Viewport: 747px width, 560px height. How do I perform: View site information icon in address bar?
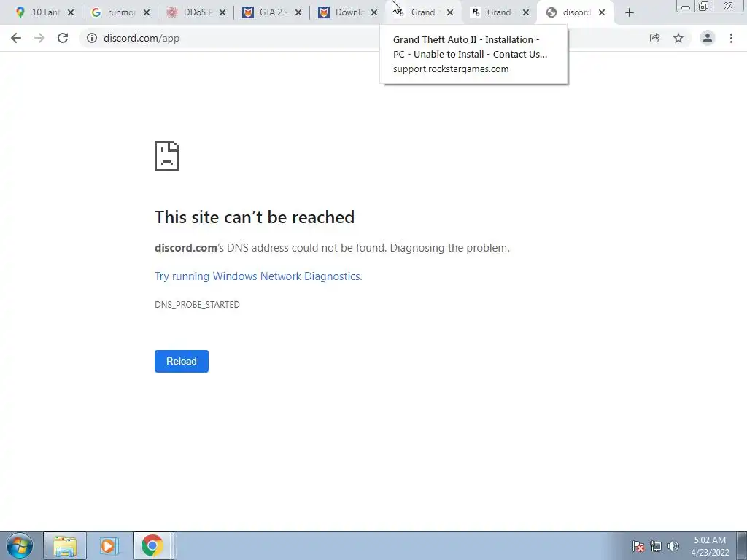91,38
